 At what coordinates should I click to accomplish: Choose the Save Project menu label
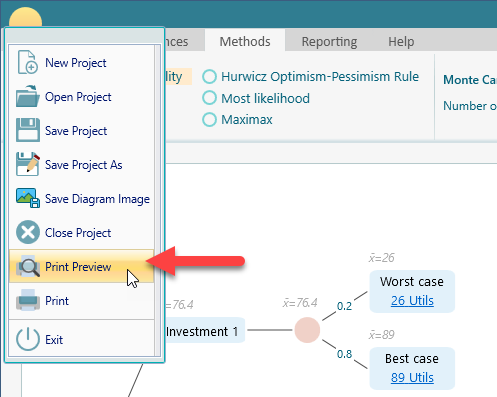(76, 131)
